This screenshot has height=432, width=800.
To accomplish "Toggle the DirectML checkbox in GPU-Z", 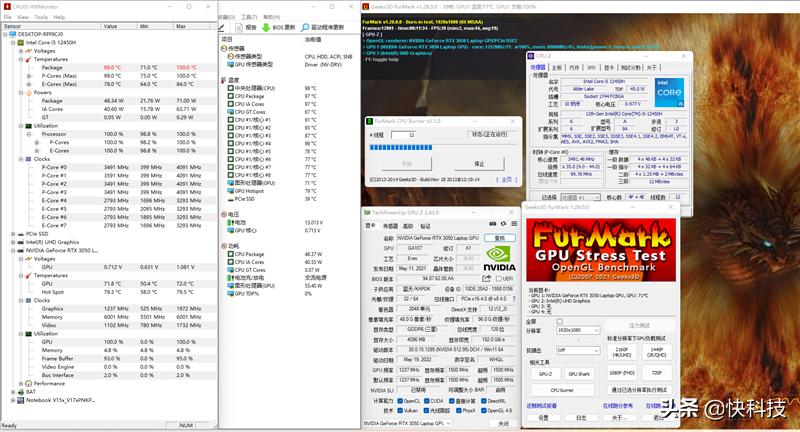I will pos(483,401).
